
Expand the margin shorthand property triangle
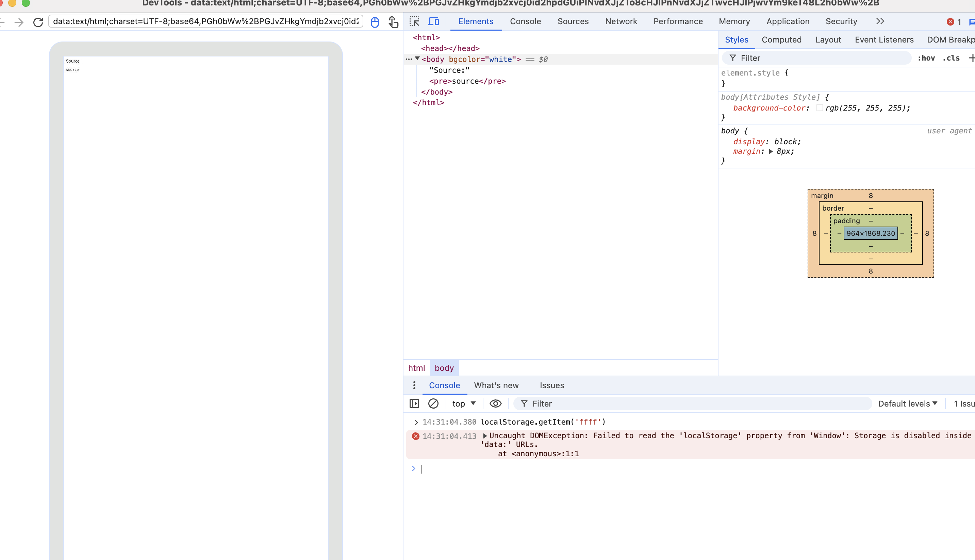click(x=771, y=151)
